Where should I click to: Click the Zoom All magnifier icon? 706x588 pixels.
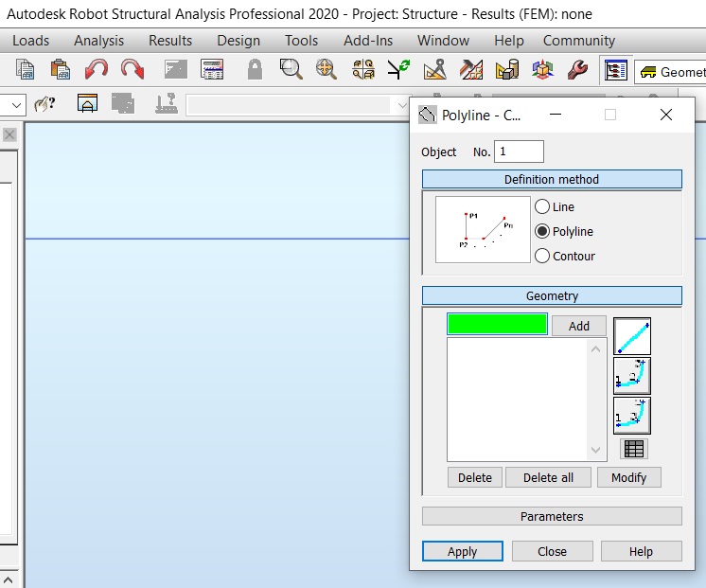pos(327,70)
